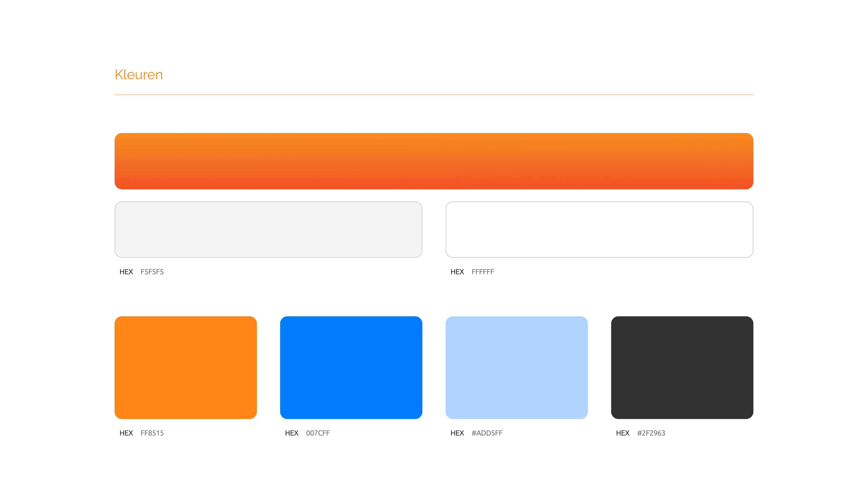Image resolution: width=868 pixels, height=488 pixels.
Task: Click HEX label under dark swatch
Action: pos(622,433)
